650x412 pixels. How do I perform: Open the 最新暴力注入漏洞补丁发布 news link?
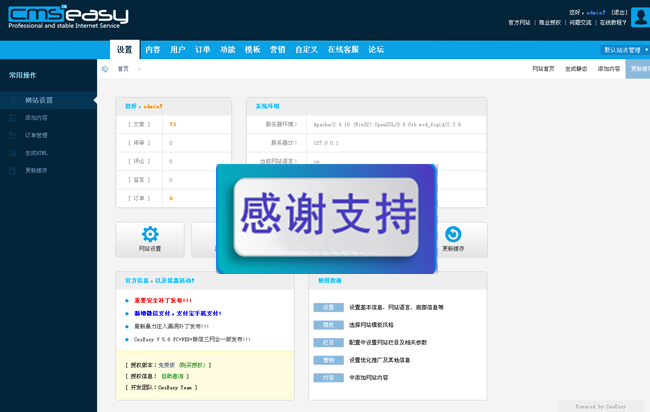point(171,327)
